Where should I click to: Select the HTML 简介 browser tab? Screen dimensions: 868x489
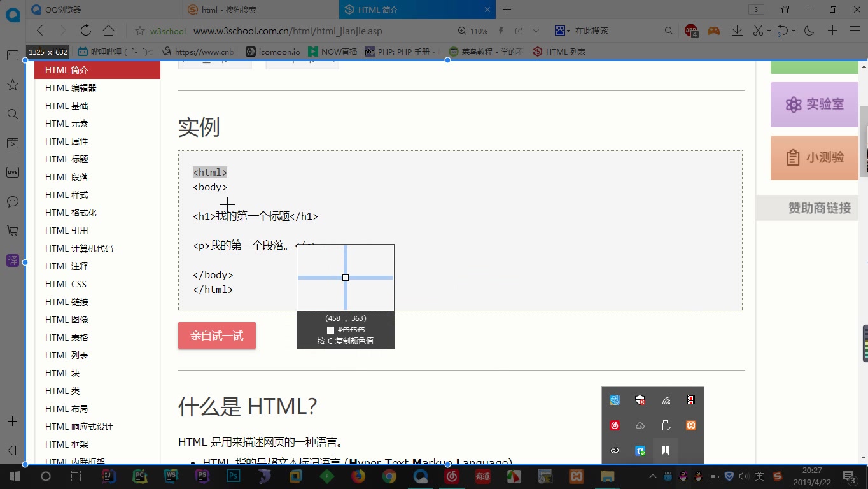tap(417, 10)
